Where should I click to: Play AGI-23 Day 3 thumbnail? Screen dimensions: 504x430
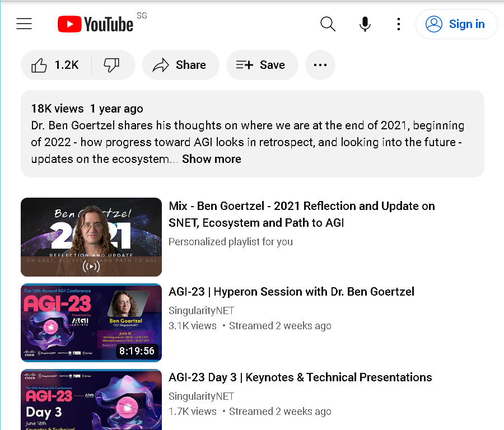[x=91, y=399]
